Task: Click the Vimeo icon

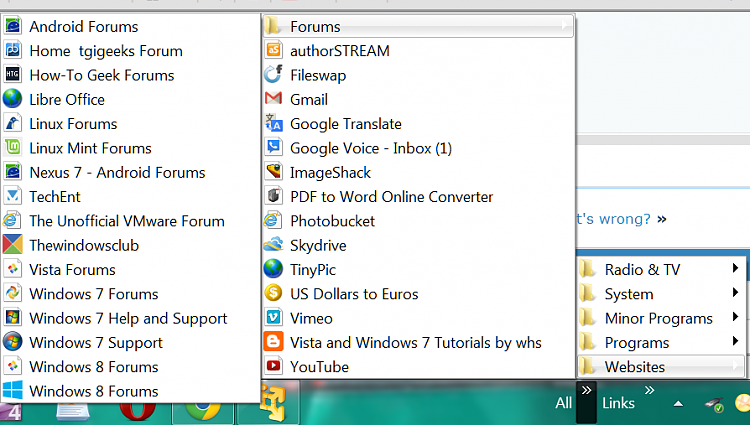Action: [274, 317]
